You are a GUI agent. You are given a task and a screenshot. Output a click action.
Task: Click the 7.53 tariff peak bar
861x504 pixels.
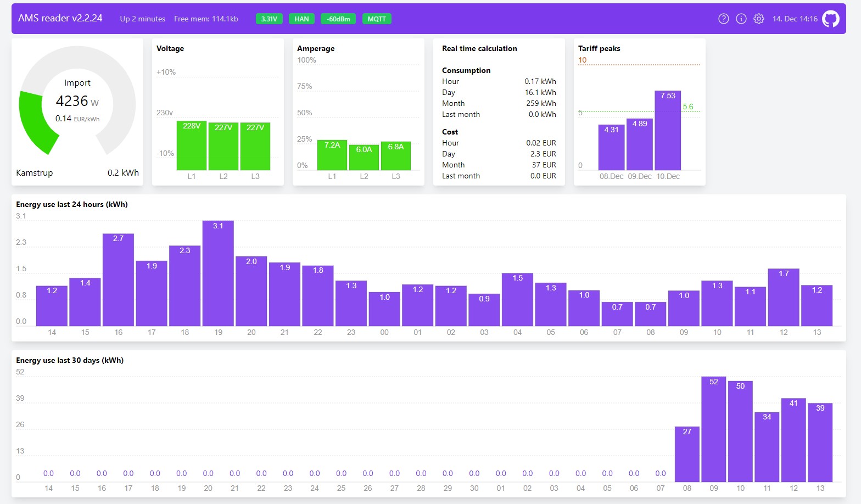coord(668,131)
